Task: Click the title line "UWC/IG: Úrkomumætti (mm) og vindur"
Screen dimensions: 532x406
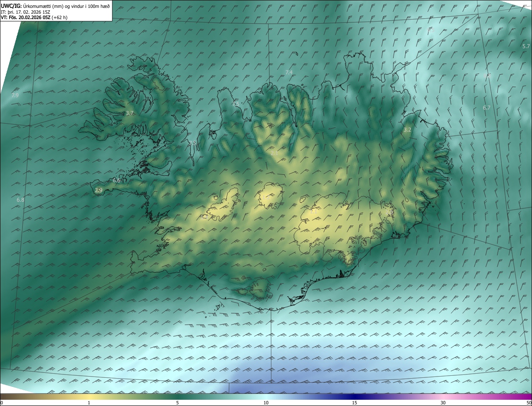Action: tap(55, 5)
